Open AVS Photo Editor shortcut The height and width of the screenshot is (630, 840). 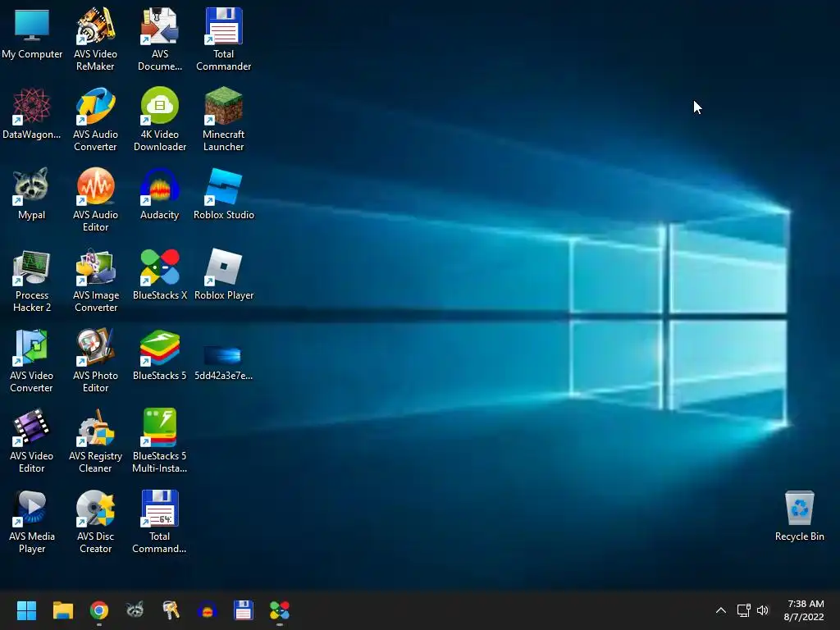(95, 361)
